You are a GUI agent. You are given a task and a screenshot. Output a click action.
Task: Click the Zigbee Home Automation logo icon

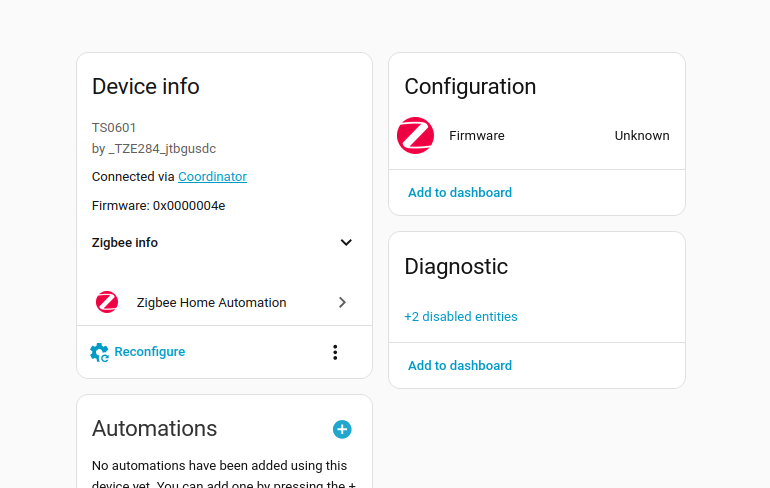pos(107,302)
